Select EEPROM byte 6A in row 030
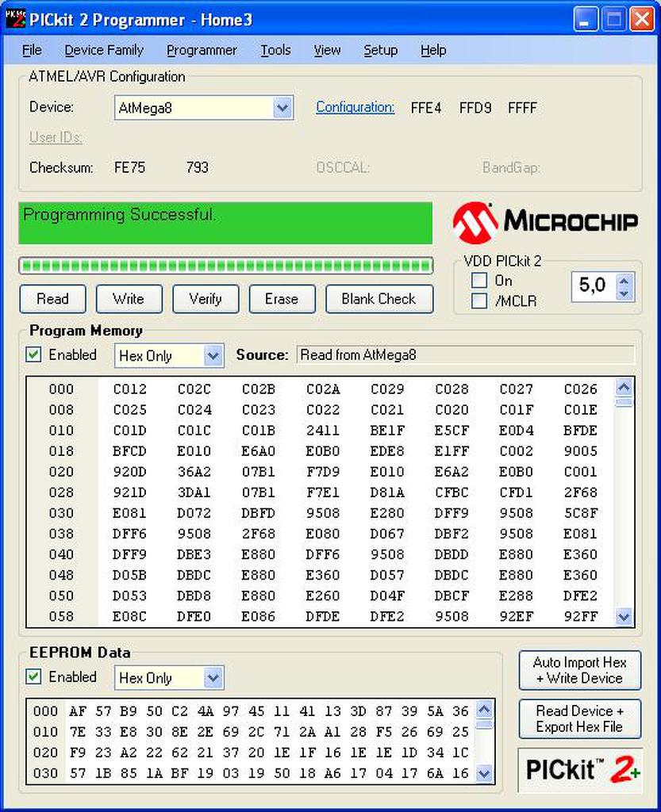Screen dimensions: 661x812 click(435, 774)
